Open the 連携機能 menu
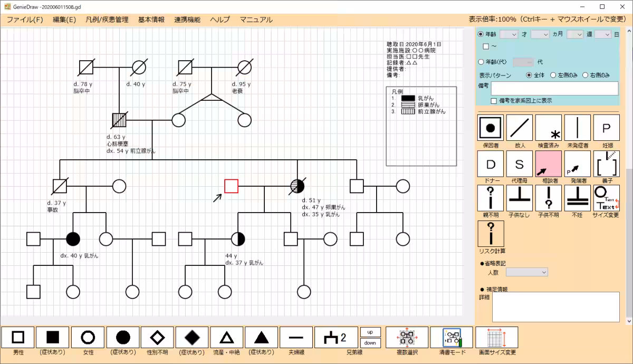Image resolution: width=633 pixels, height=364 pixels. (187, 20)
